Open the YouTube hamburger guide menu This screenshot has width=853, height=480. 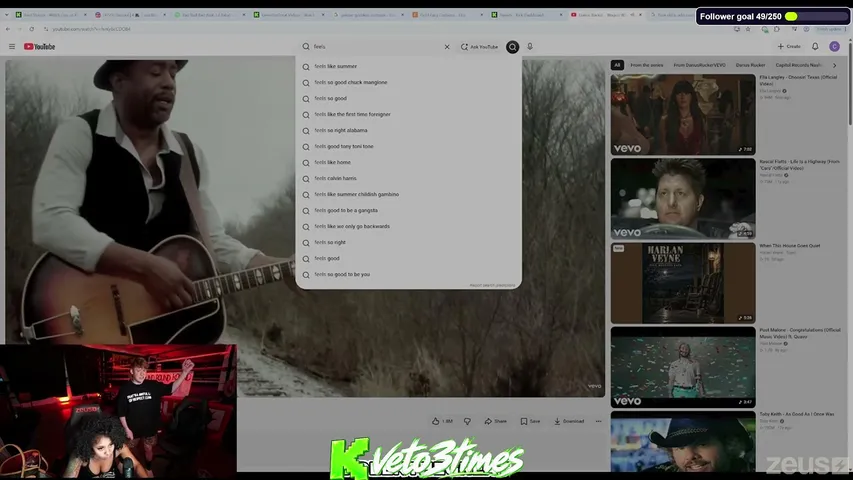(12, 47)
